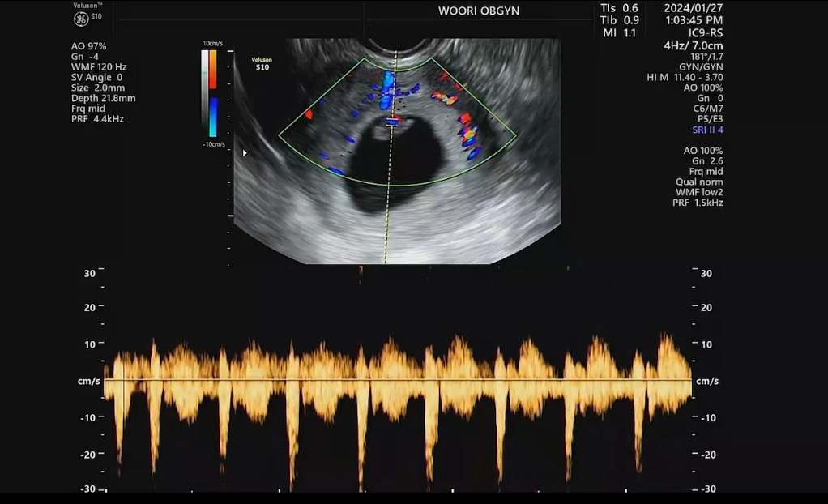This screenshot has height=504, width=828.
Task: Click the focal zone triangle marker
Action: click(x=245, y=152)
